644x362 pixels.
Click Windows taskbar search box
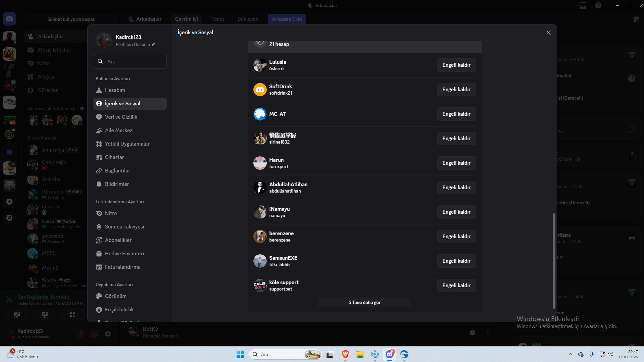285,354
